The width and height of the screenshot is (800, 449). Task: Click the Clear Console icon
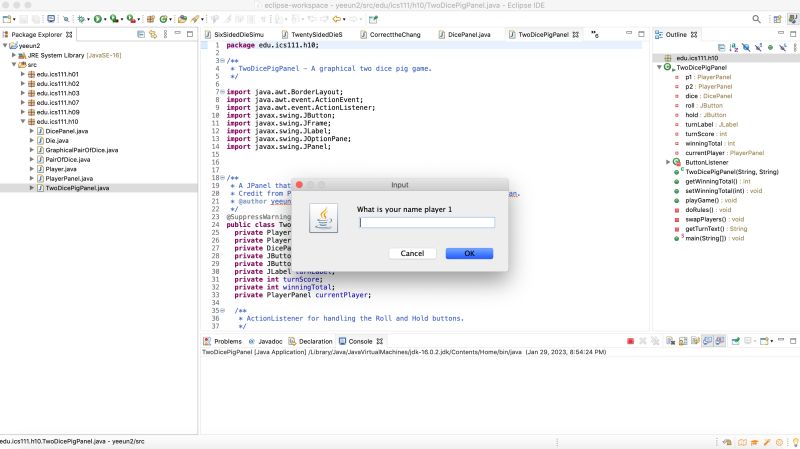[x=670, y=341]
